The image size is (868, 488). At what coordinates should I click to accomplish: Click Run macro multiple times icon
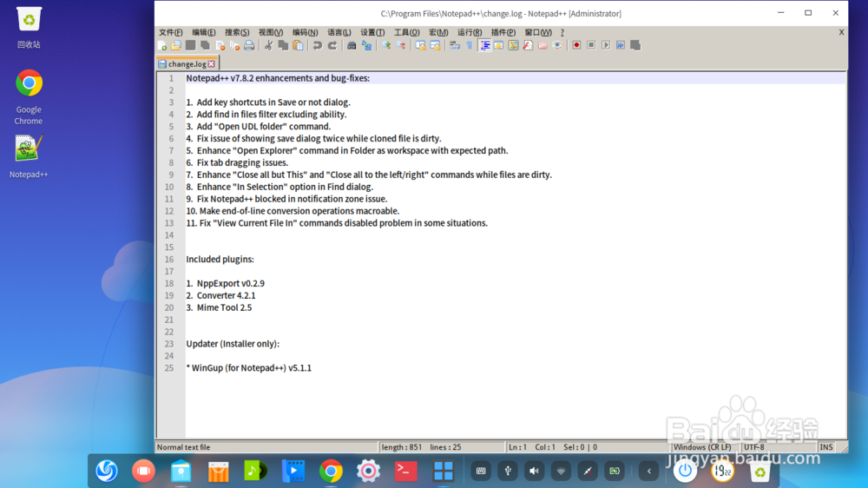(621, 45)
